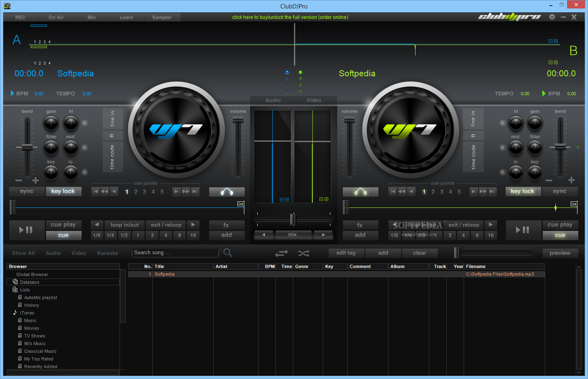This screenshot has height=379, width=588.
Task: Toggle deck B key lock
Action: pos(523,191)
